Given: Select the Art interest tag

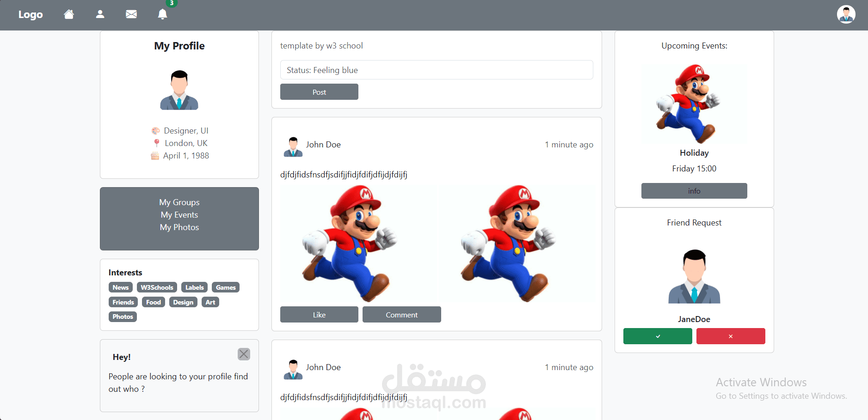Looking at the screenshot, I should [x=210, y=302].
